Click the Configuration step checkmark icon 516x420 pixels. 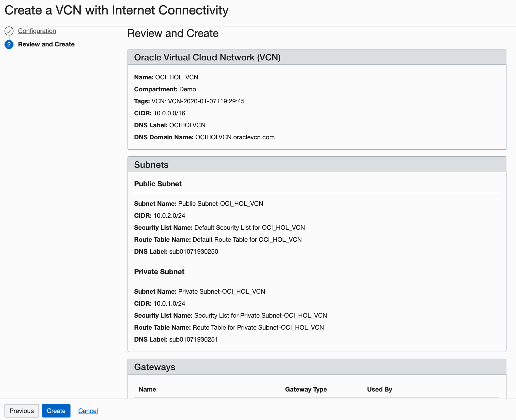9,31
